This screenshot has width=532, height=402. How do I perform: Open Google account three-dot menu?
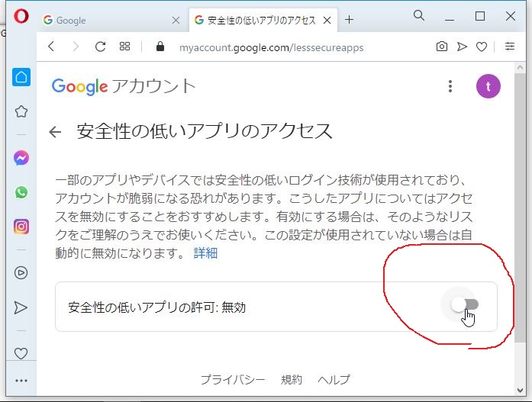(x=450, y=86)
